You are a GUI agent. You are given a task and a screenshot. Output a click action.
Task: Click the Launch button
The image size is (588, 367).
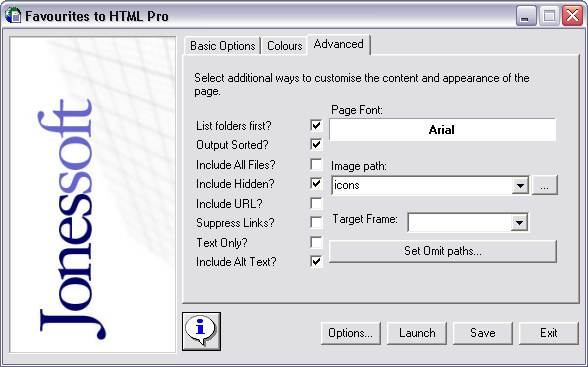click(x=417, y=333)
